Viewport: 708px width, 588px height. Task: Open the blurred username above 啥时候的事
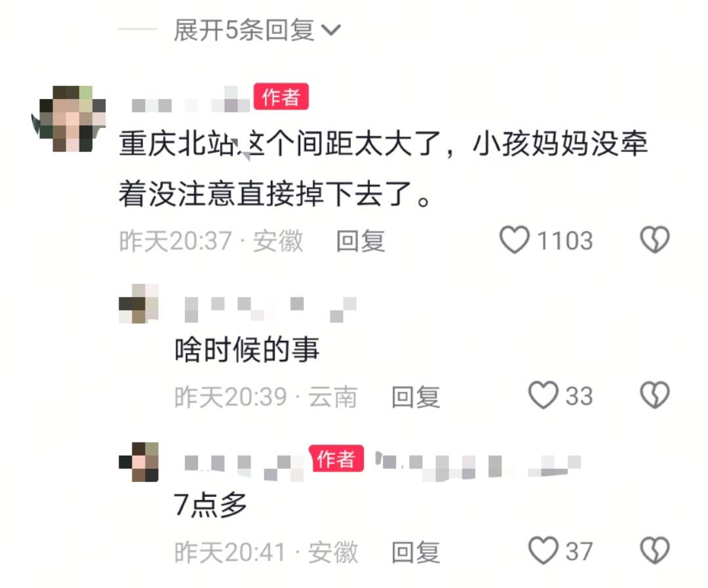[271, 309]
